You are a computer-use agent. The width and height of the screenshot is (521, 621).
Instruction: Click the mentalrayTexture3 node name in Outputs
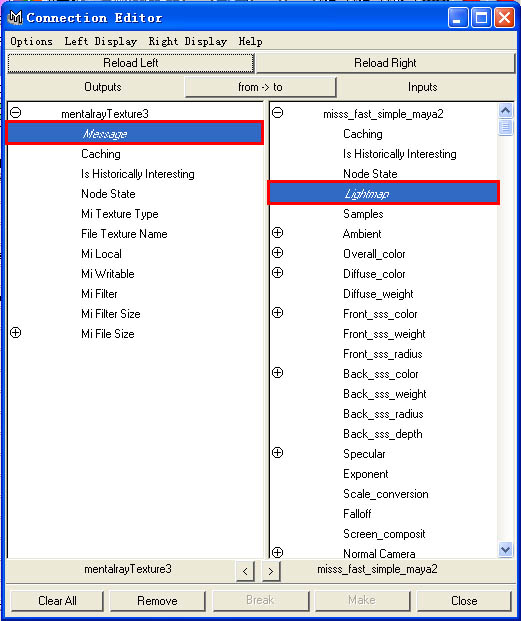point(105,114)
